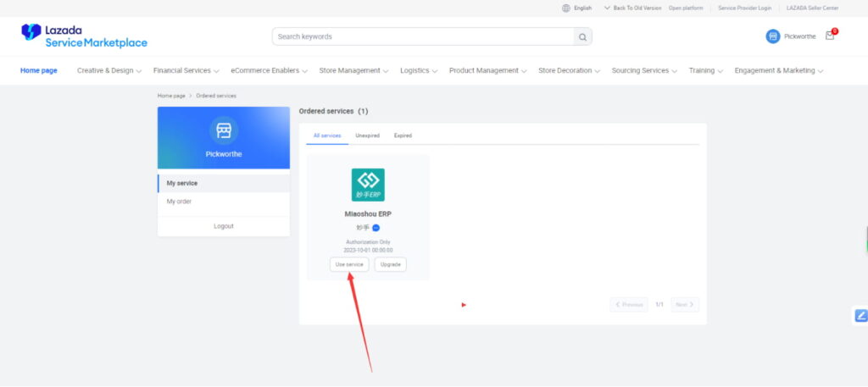Click Pickworthe name in profile card
This screenshot has height=387, width=868.
(x=224, y=154)
